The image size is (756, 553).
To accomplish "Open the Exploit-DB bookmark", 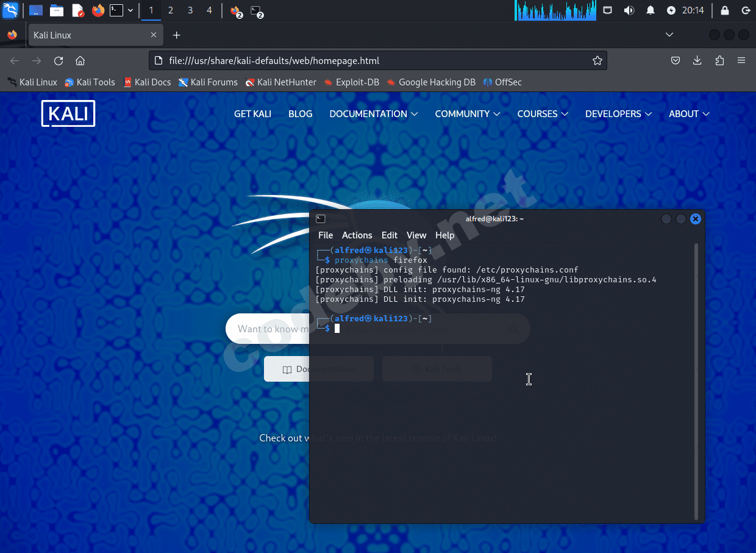I will 351,82.
